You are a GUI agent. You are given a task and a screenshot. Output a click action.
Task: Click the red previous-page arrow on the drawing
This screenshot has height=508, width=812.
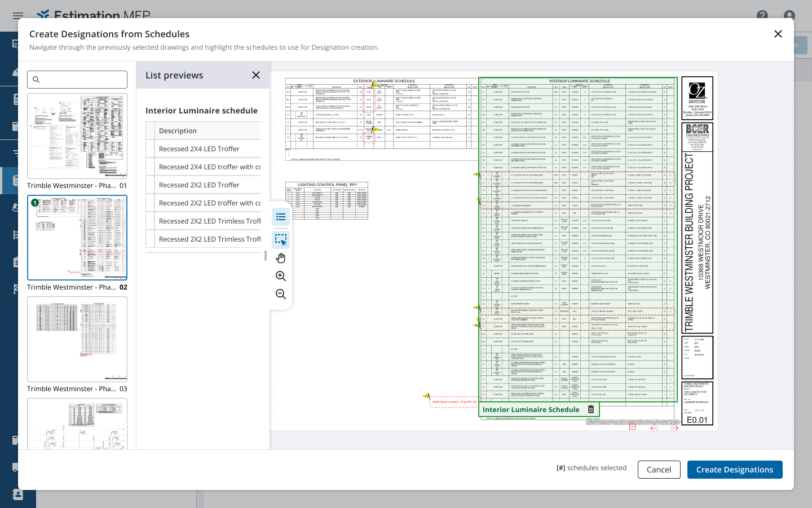point(654,428)
